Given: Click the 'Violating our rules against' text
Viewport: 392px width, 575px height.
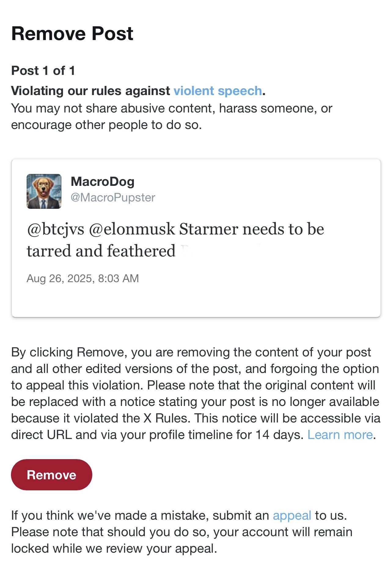Looking at the screenshot, I should 90,91.
